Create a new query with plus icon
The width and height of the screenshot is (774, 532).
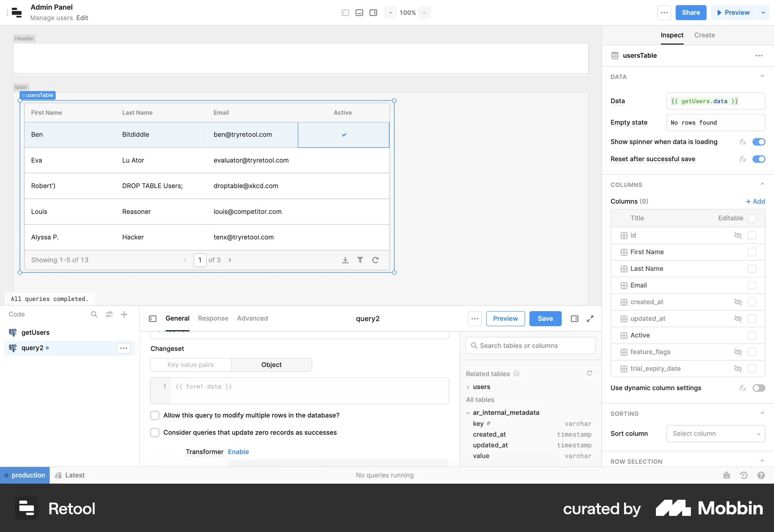(124, 314)
